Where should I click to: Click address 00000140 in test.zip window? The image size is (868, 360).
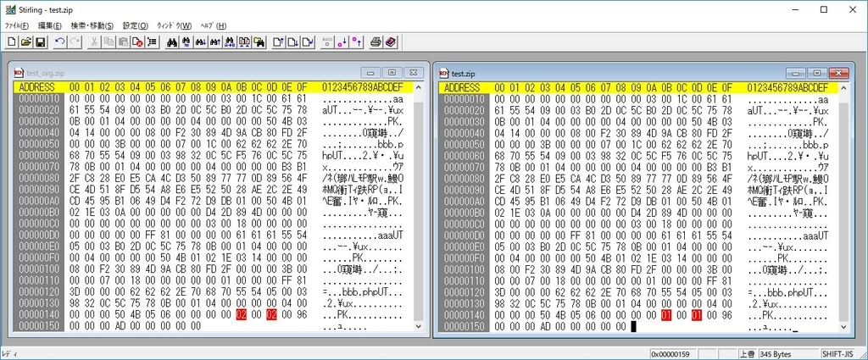click(x=464, y=314)
